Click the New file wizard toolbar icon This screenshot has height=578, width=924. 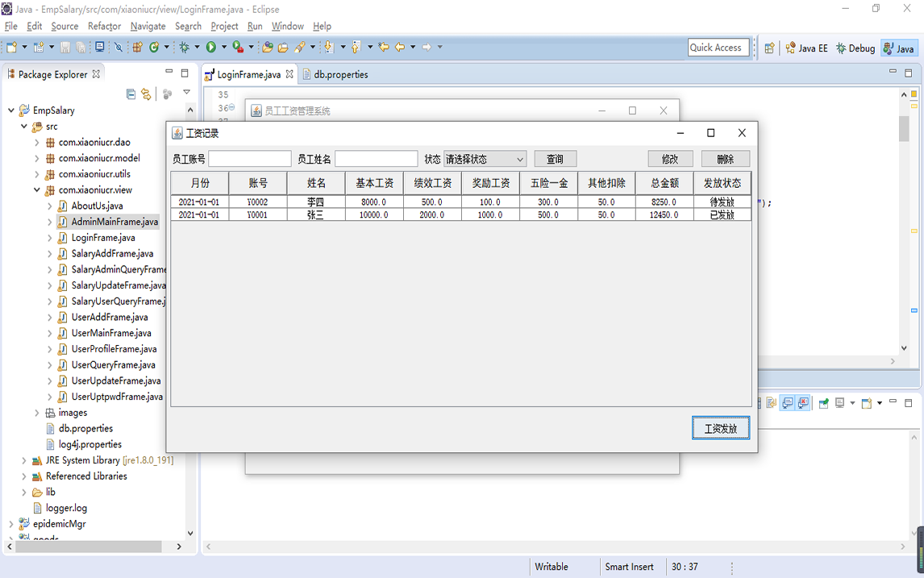(x=11, y=47)
